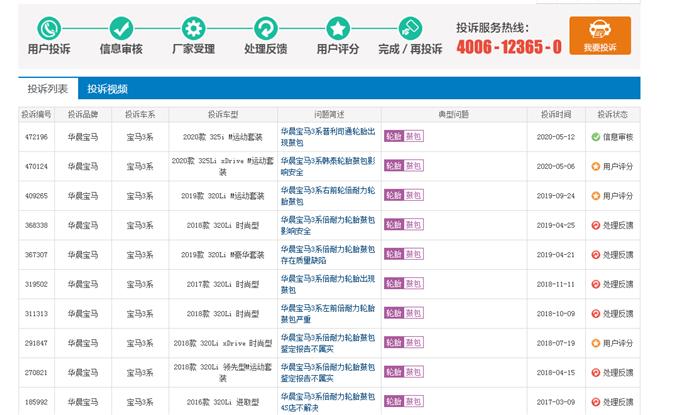Click orange 用户评分 status icon for 409265
700x415 pixels.
point(596,196)
